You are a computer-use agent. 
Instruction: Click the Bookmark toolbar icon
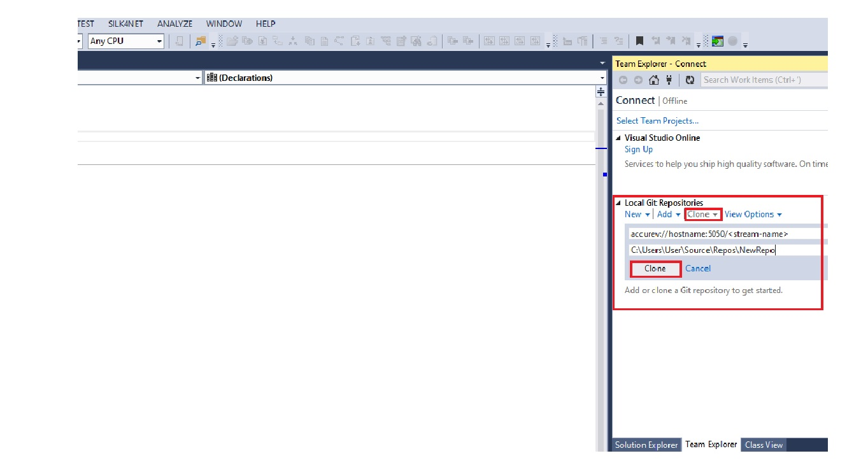[639, 41]
